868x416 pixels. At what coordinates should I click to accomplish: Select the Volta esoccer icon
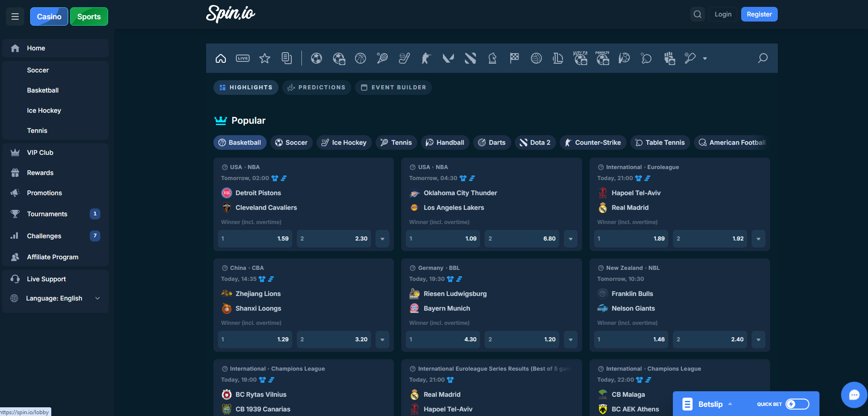[580, 58]
